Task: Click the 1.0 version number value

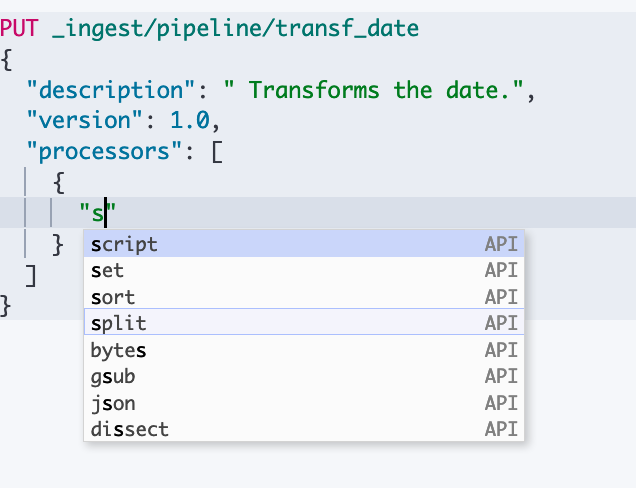Action: click(191, 122)
